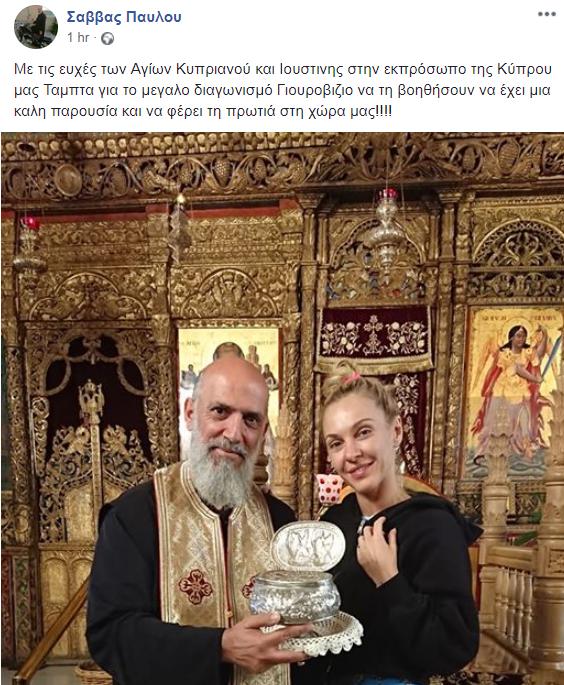Open the post permalink via '1 hr' timestamp
The image size is (564, 685).
[x=78, y=38]
